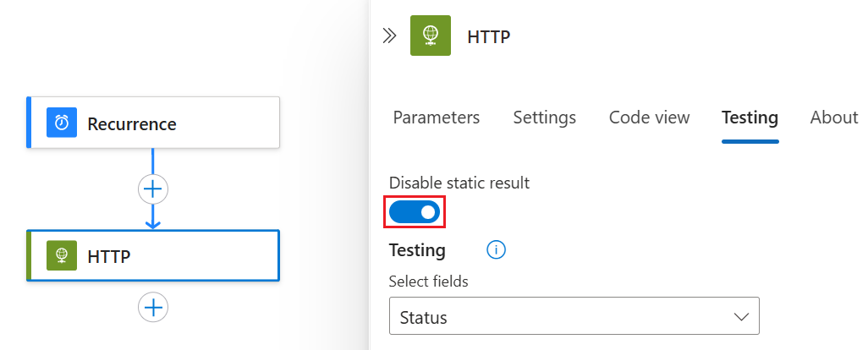868x350 pixels.
Task: Show info tooltip next to Testing heading
Action: (497, 250)
